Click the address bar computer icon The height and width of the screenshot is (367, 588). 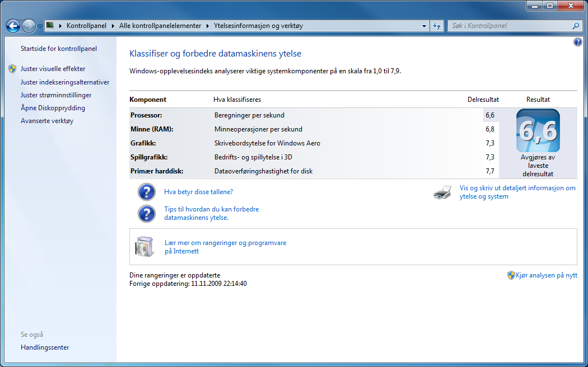(x=50, y=26)
